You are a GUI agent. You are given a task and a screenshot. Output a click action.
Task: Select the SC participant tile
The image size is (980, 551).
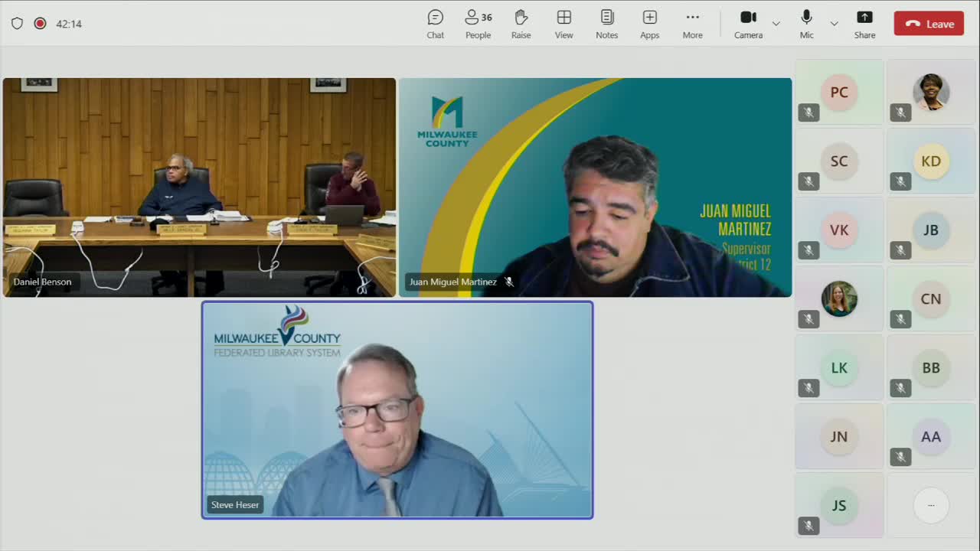[839, 161]
